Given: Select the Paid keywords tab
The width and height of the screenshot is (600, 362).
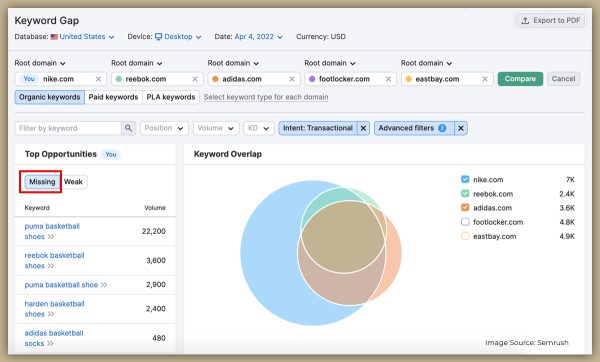Looking at the screenshot, I should pos(113,97).
